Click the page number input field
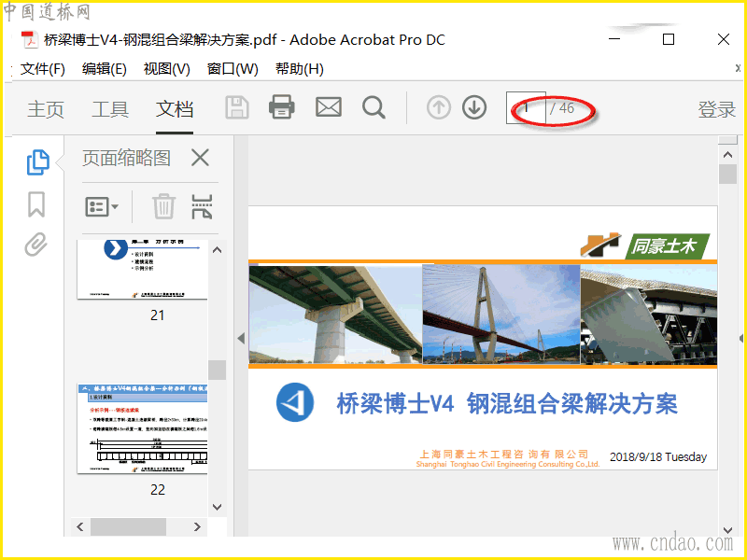747x560 pixels. click(x=526, y=107)
